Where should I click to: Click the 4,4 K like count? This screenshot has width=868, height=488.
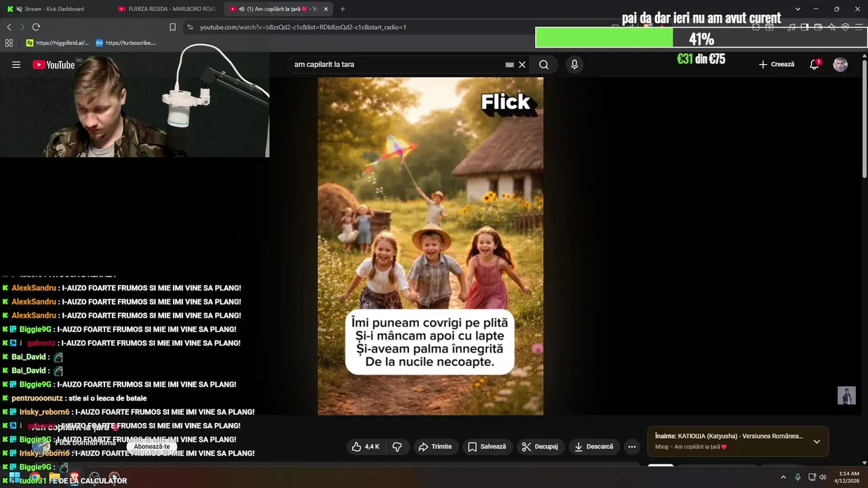tap(372, 447)
